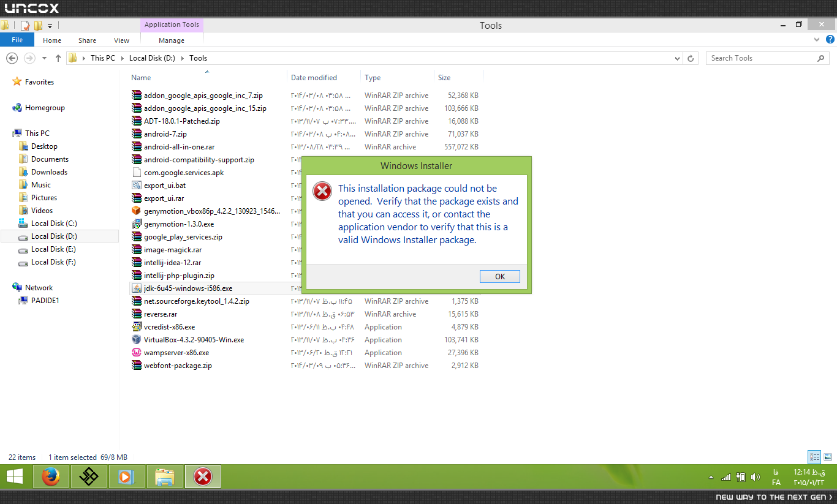Open the Windows Start button

14,476
